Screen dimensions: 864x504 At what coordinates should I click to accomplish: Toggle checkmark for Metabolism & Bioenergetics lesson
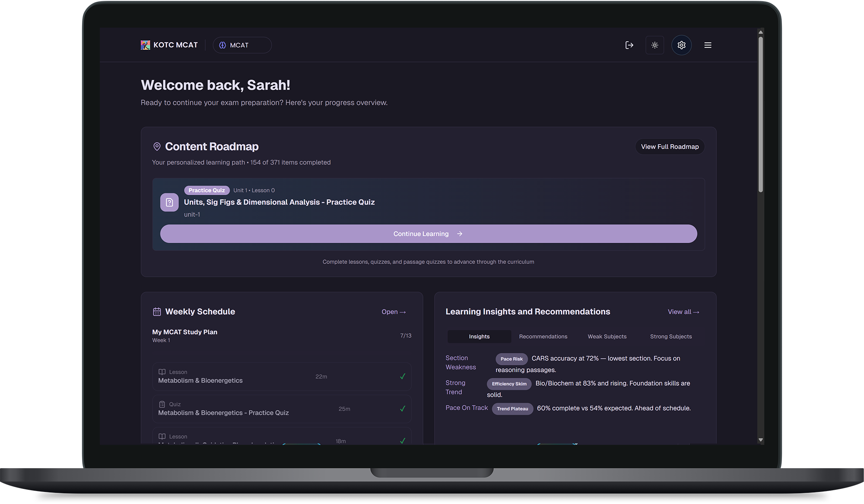[x=403, y=377]
